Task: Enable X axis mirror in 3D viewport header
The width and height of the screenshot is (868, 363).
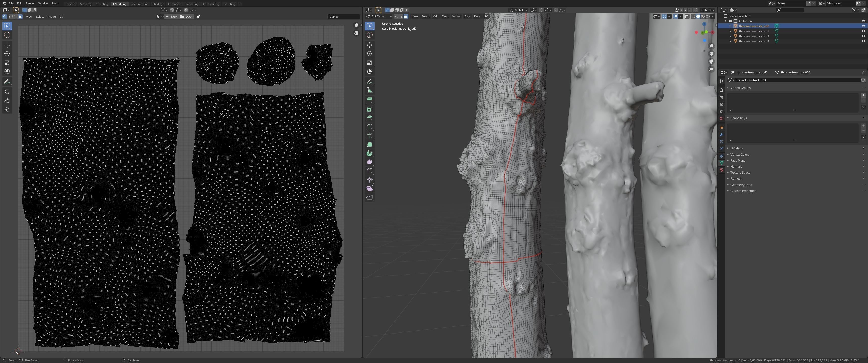Action: (681, 10)
